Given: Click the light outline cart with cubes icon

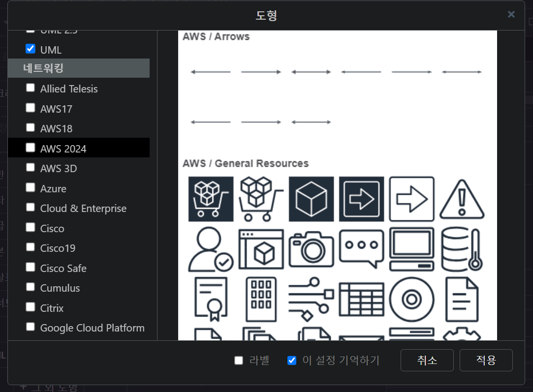Looking at the screenshot, I should click(x=261, y=199).
